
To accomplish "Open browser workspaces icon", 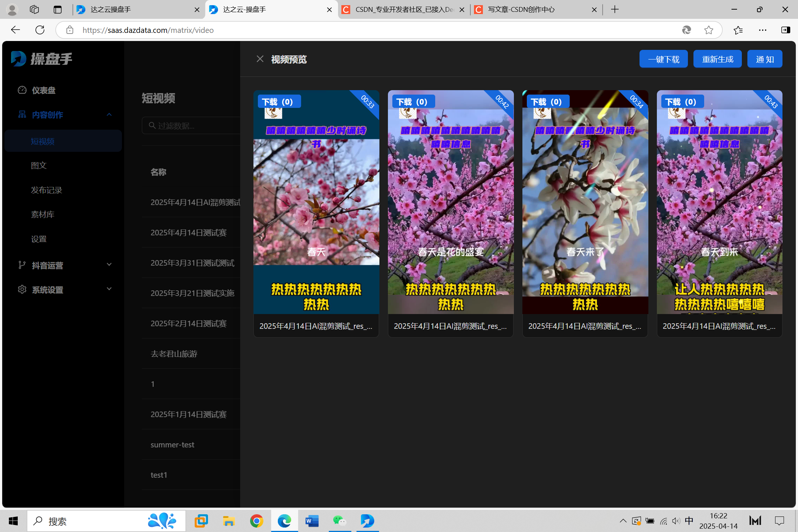I will click(x=34, y=10).
